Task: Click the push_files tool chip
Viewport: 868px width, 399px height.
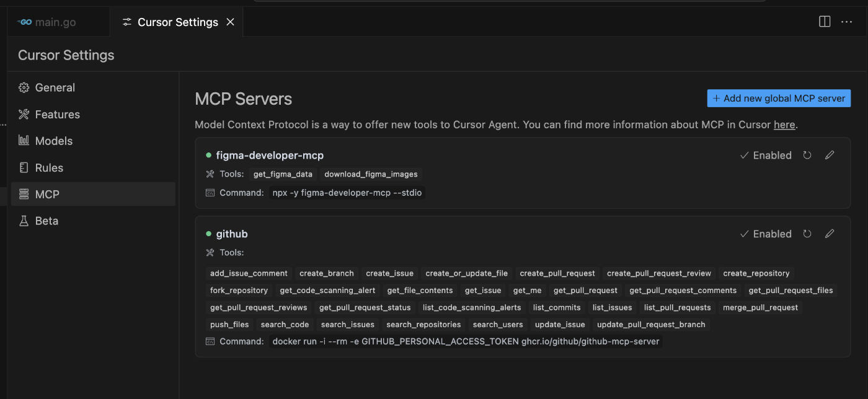Action: point(229,325)
